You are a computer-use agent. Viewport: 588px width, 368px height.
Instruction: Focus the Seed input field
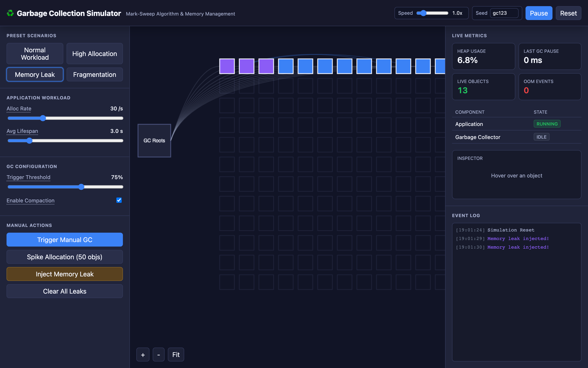[x=504, y=13]
